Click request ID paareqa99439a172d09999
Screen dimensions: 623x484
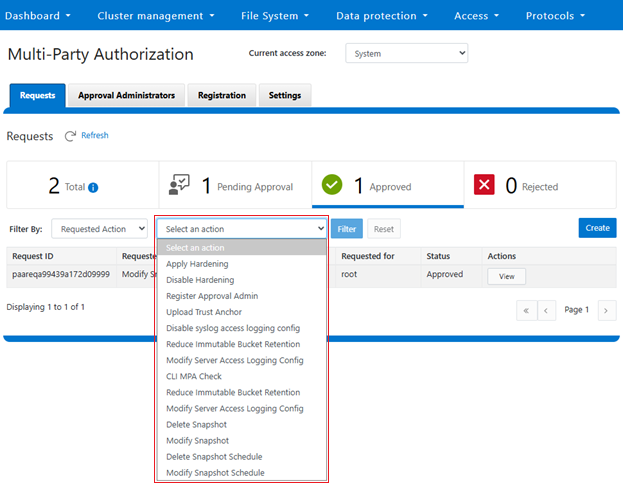[x=61, y=274]
